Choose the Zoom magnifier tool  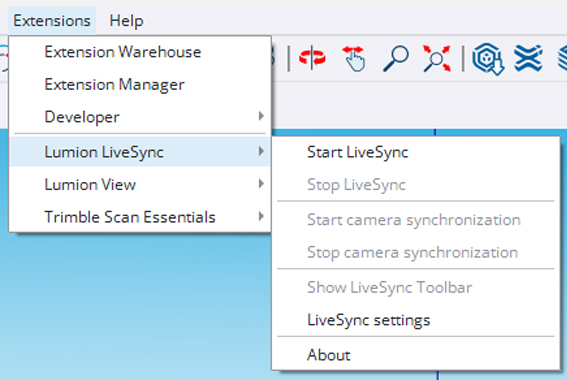(396, 58)
